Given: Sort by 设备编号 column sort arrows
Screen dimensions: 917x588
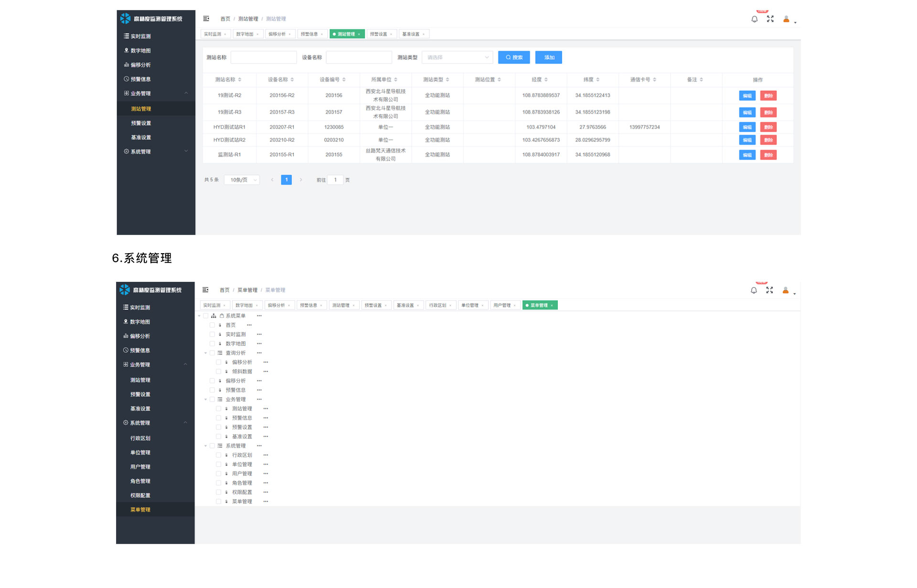Looking at the screenshot, I should coord(344,80).
